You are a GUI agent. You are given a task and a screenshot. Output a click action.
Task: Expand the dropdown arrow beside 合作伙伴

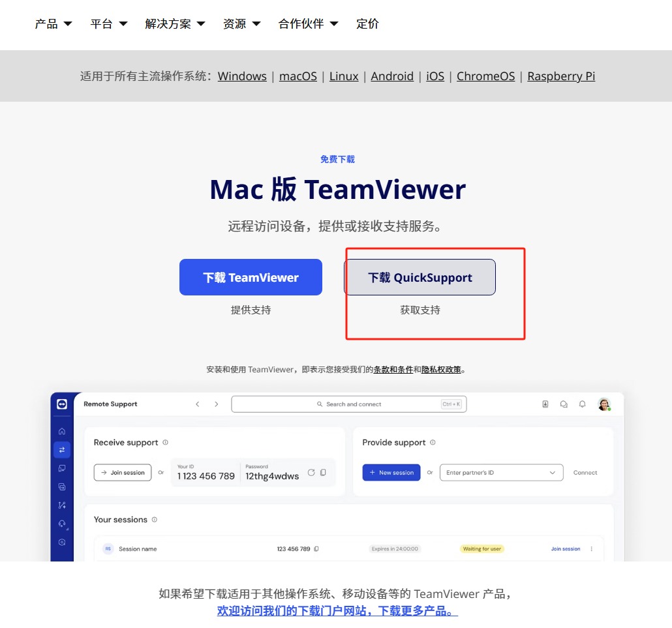(334, 24)
